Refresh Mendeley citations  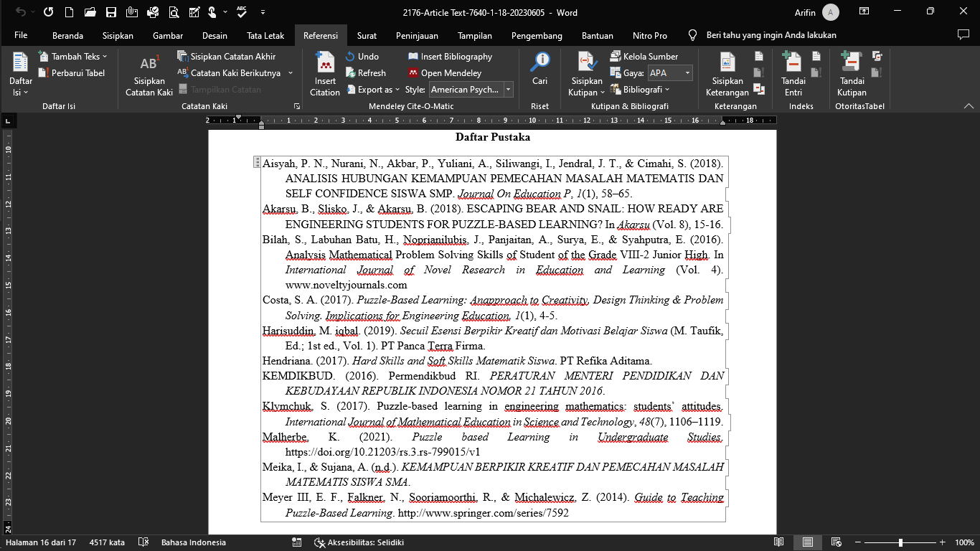[366, 72]
